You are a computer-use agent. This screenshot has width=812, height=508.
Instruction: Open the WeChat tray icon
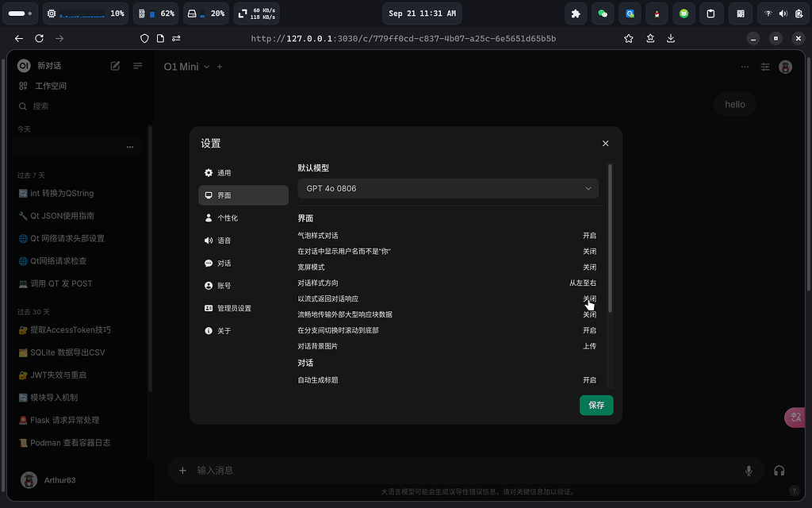point(603,14)
